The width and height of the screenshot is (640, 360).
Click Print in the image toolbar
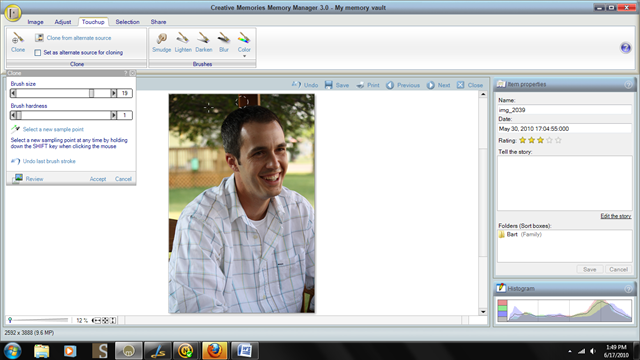tap(368, 85)
